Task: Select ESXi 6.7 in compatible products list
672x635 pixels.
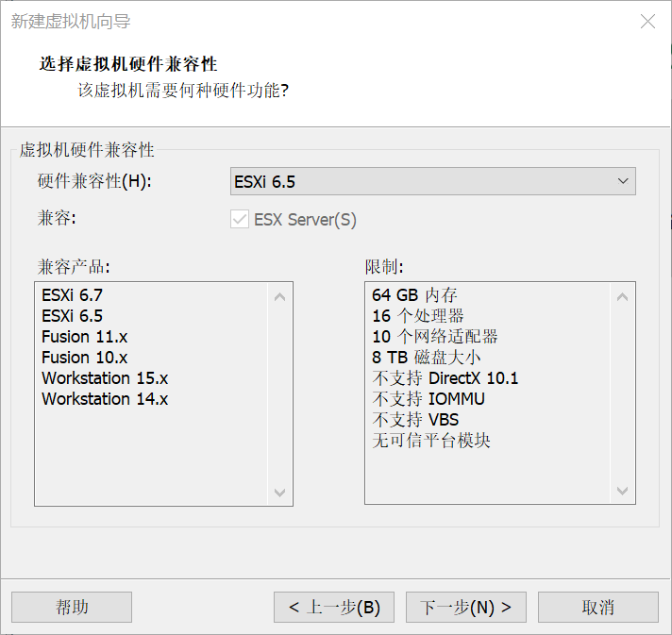Action: [x=72, y=295]
